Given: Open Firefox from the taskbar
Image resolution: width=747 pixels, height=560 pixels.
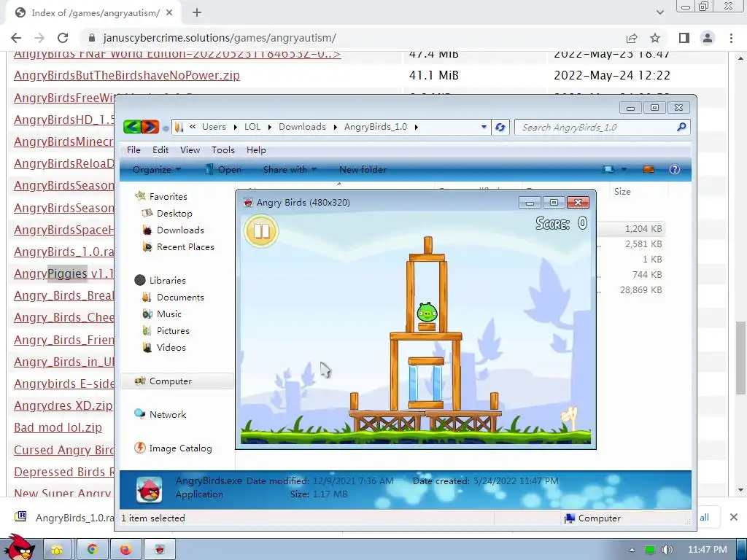Looking at the screenshot, I should point(125,550).
